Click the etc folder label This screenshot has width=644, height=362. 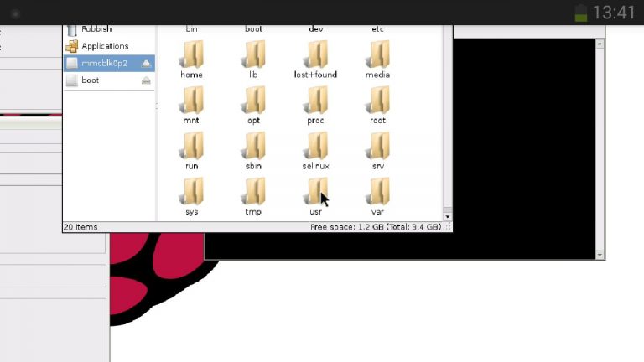[378, 29]
